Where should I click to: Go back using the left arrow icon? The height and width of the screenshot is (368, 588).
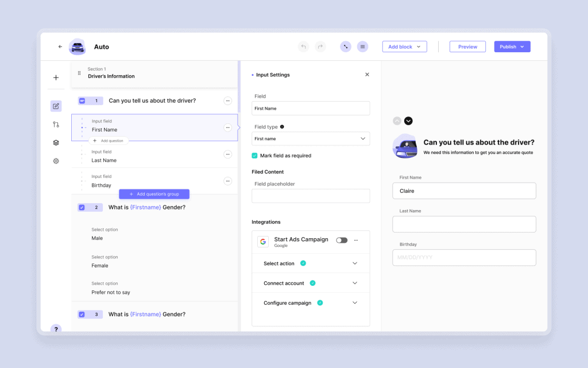click(60, 47)
